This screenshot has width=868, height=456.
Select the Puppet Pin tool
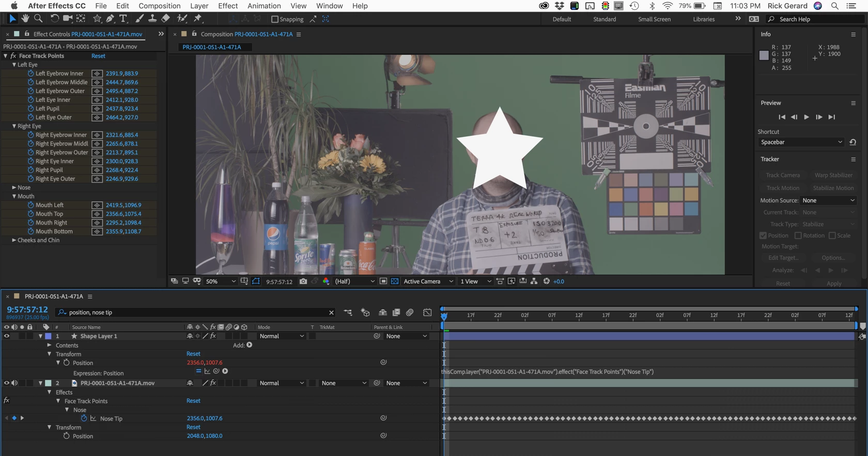(x=198, y=19)
